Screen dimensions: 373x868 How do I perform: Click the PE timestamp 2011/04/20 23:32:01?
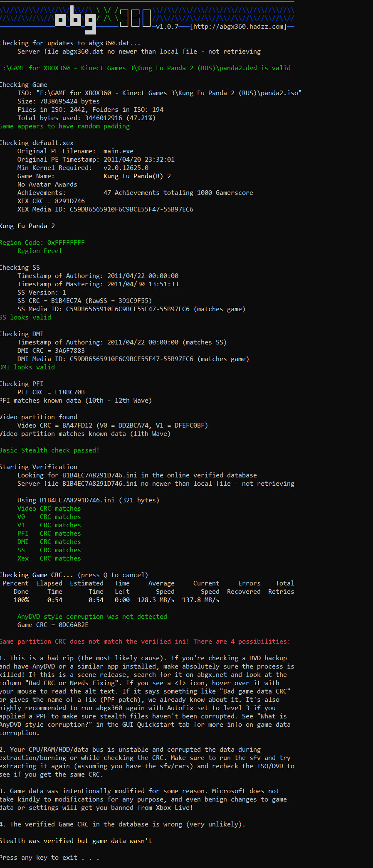139,160
